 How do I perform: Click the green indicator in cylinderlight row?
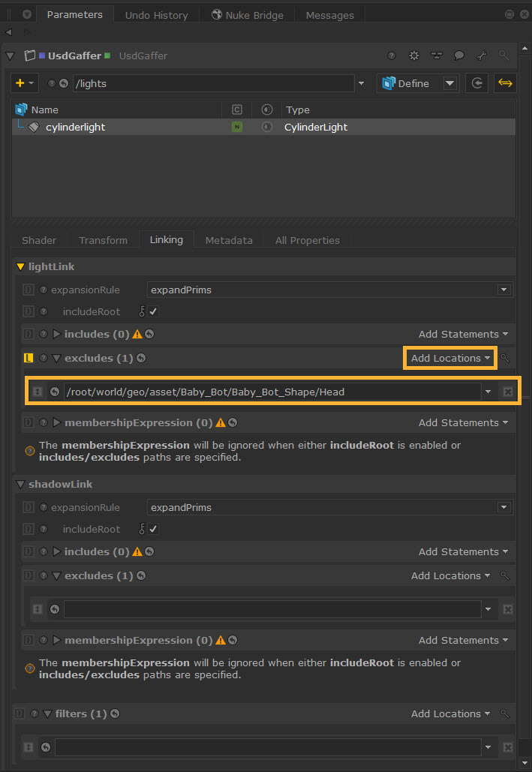click(x=237, y=128)
